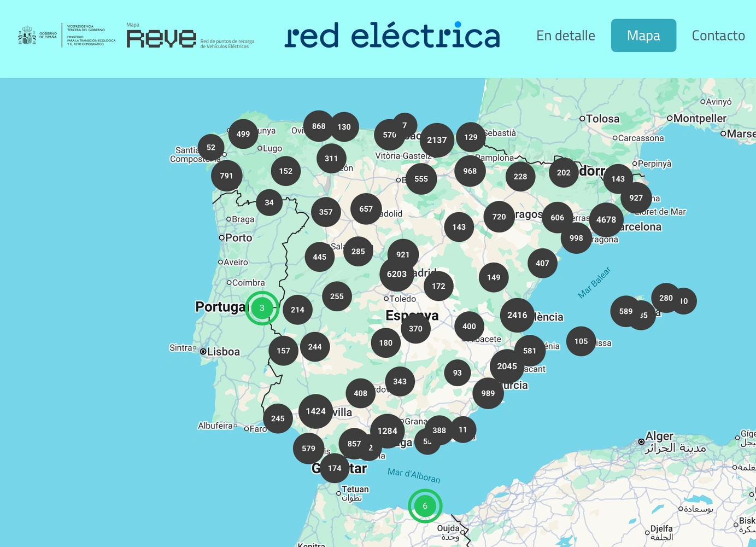
Task: Select the "Mapa" tab
Action: 643,35
